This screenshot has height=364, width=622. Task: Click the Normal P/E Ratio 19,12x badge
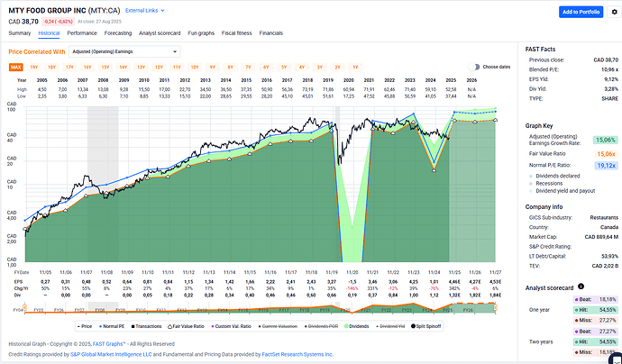(607, 166)
